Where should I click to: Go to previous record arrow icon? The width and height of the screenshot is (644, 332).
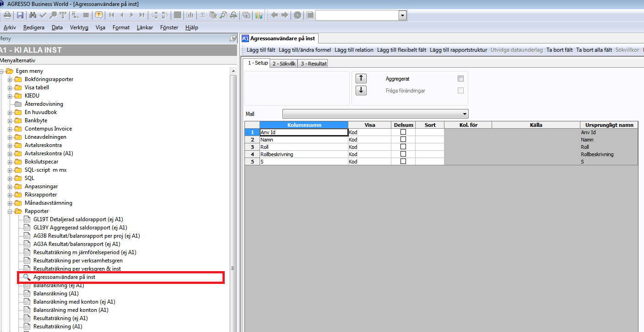pyautogui.click(x=122, y=15)
